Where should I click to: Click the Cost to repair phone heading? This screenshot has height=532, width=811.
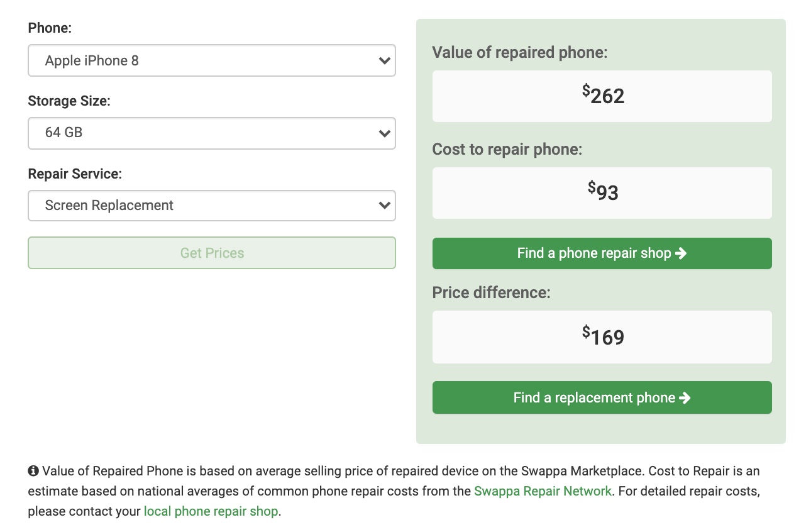[x=507, y=150]
